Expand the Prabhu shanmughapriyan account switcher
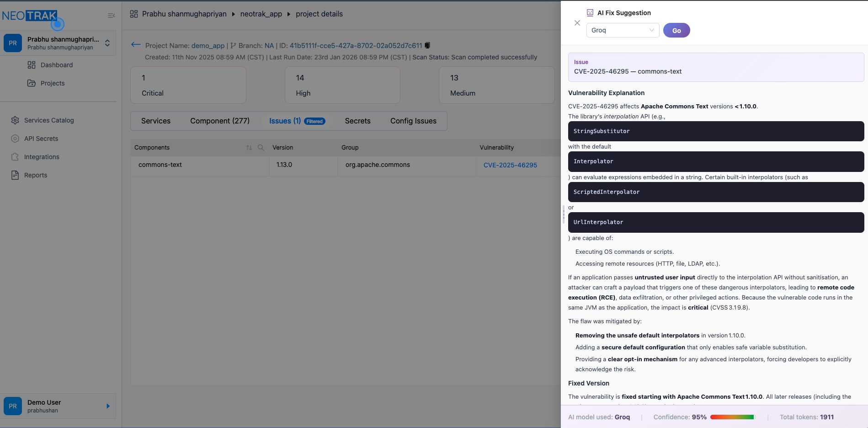The height and width of the screenshot is (428, 868). [x=107, y=43]
